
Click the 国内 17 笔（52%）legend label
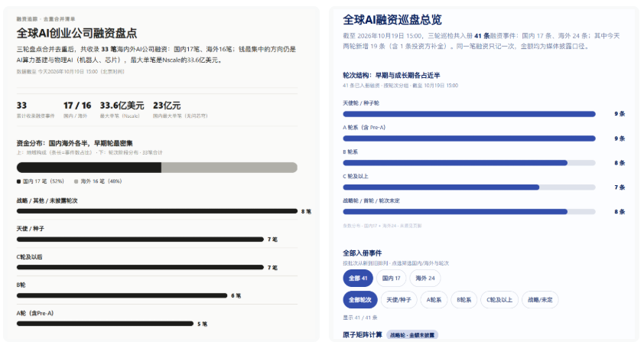[x=43, y=181]
